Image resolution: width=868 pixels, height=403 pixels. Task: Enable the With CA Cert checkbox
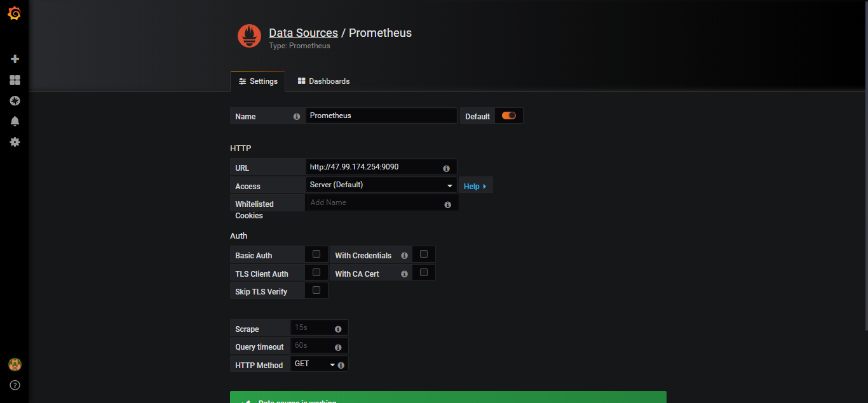point(424,272)
